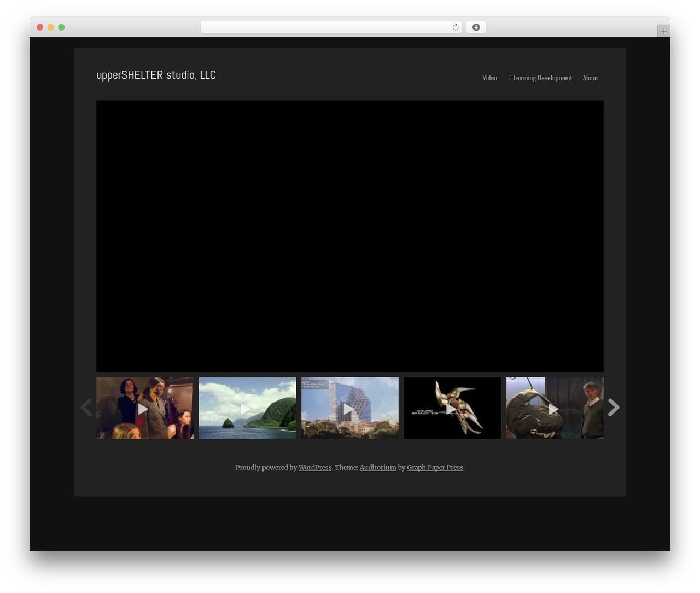700x593 pixels.
Task: Focus the browser address bar
Action: 331,27
